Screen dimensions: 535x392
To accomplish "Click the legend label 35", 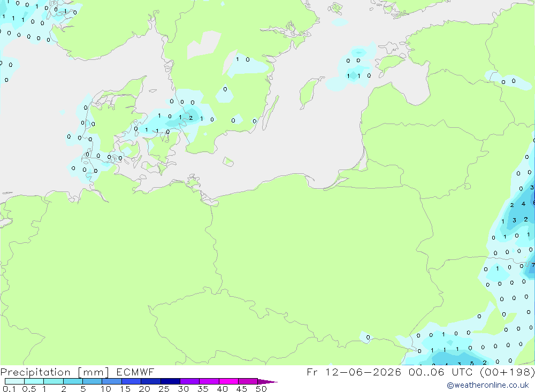I will 203,389.
